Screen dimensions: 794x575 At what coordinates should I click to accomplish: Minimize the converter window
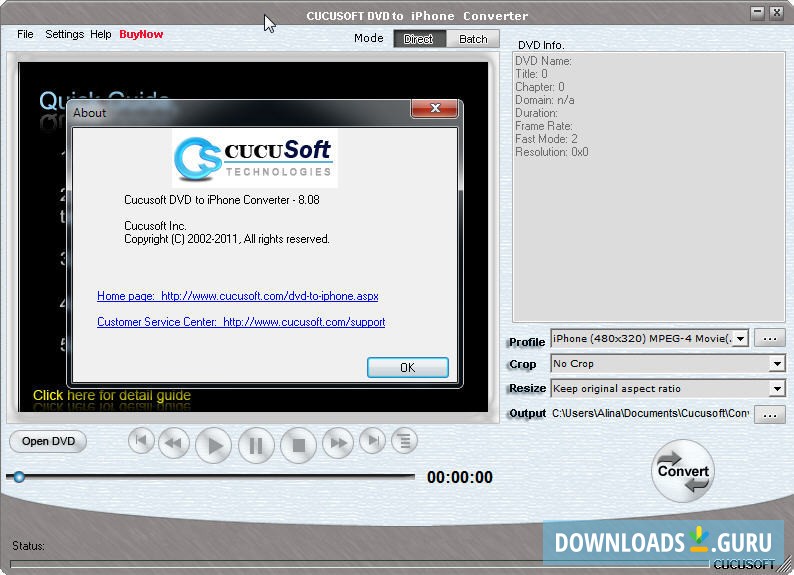coord(758,13)
